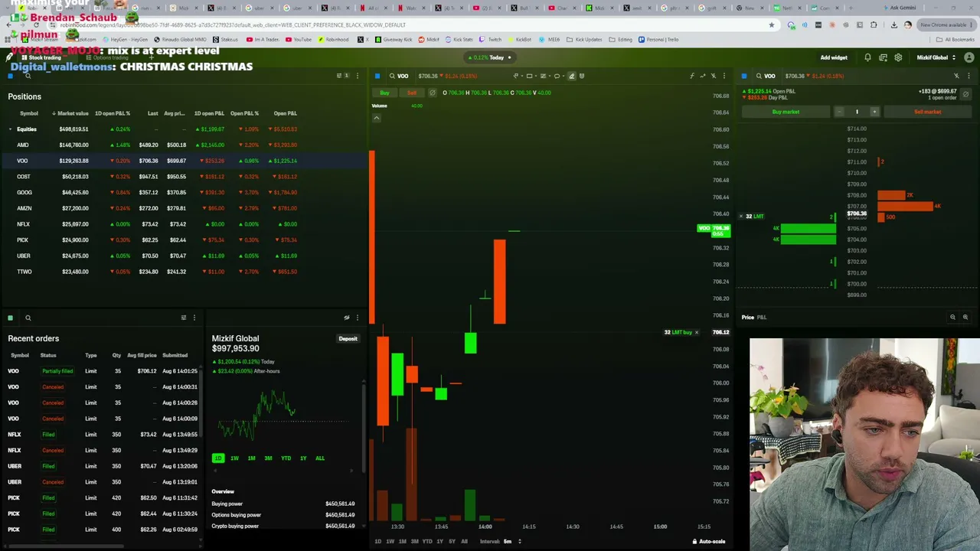Click the Buy market button
Screen dimensions: 980x551
(x=786, y=112)
